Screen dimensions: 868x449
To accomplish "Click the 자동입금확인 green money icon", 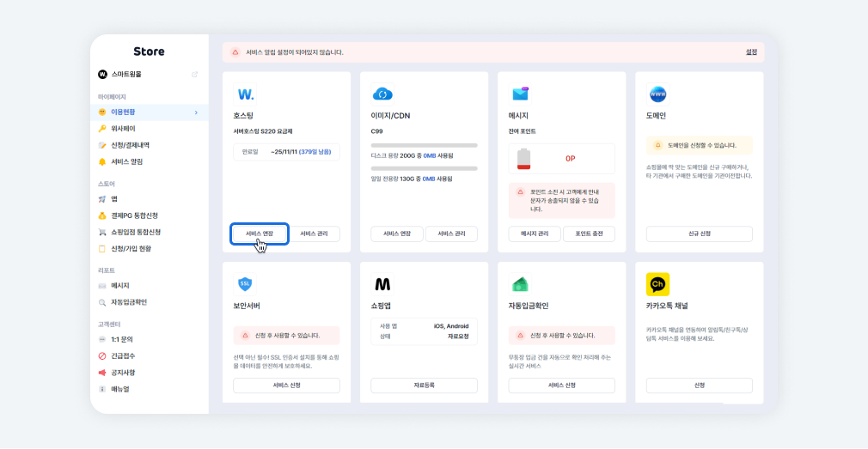I will [520, 284].
